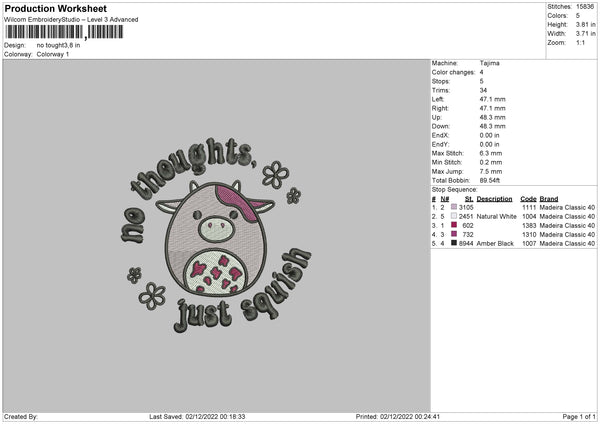Image resolution: width=600 pixels, height=424 pixels.
Task: Click the Description column header
Action: tap(494, 199)
